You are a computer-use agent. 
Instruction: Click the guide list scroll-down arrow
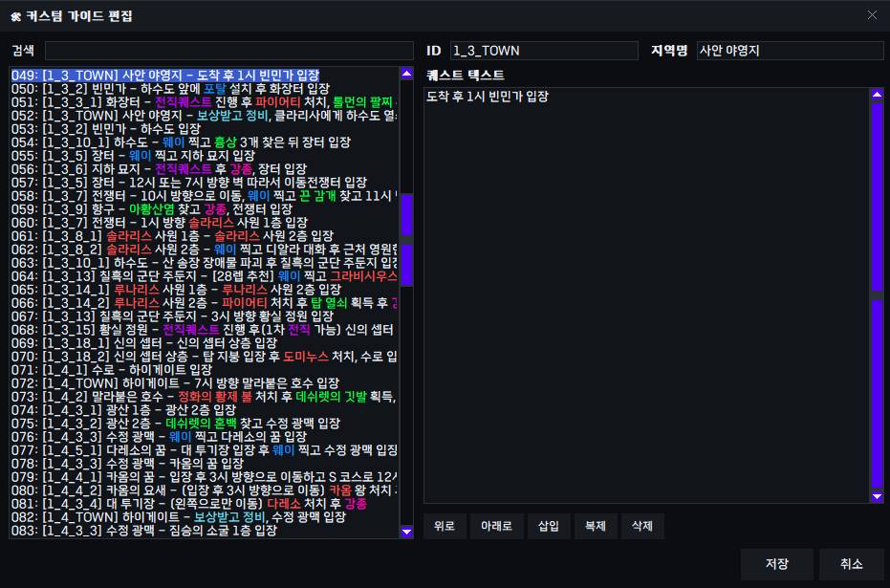click(406, 532)
